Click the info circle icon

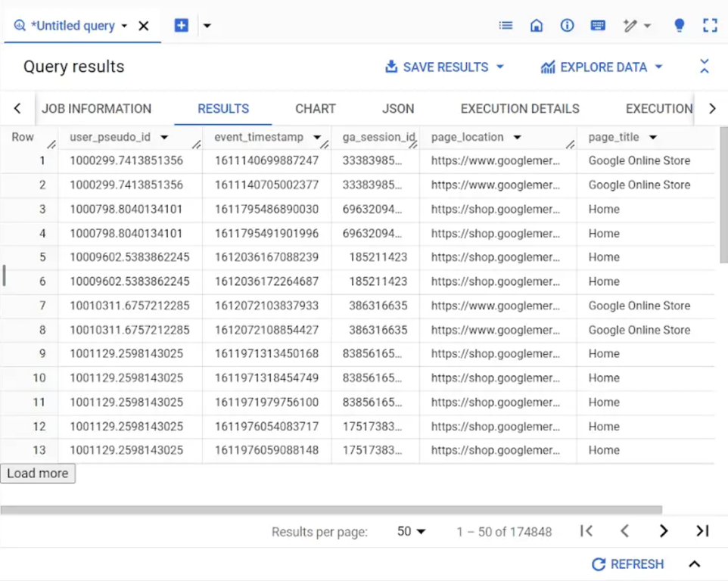(x=567, y=25)
